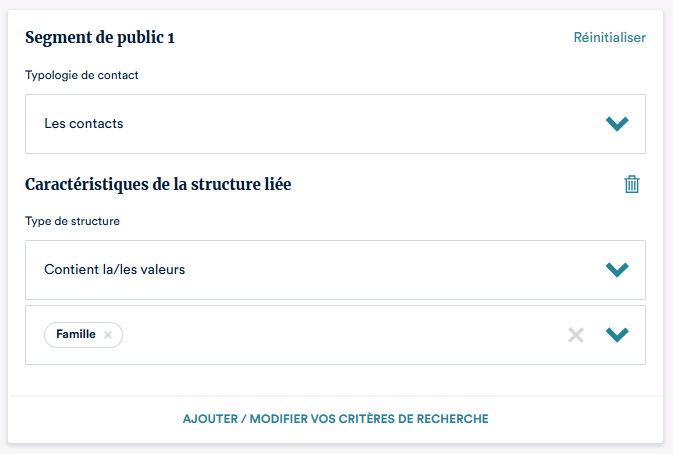Click the Caractéristiques de la structure liée heading
The image size is (673, 454).
[158, 184]
